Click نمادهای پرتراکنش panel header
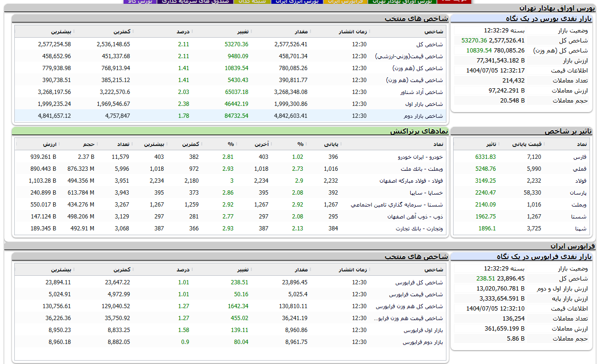This screenshot has width=600, height=364. click(419, 131)
